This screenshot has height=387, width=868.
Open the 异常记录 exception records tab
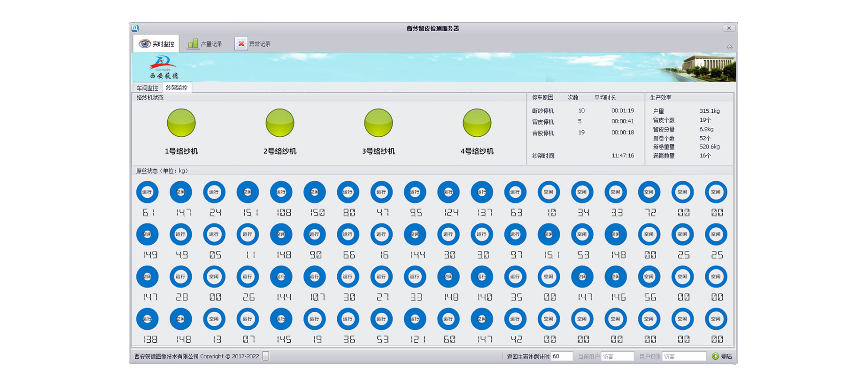253,44
